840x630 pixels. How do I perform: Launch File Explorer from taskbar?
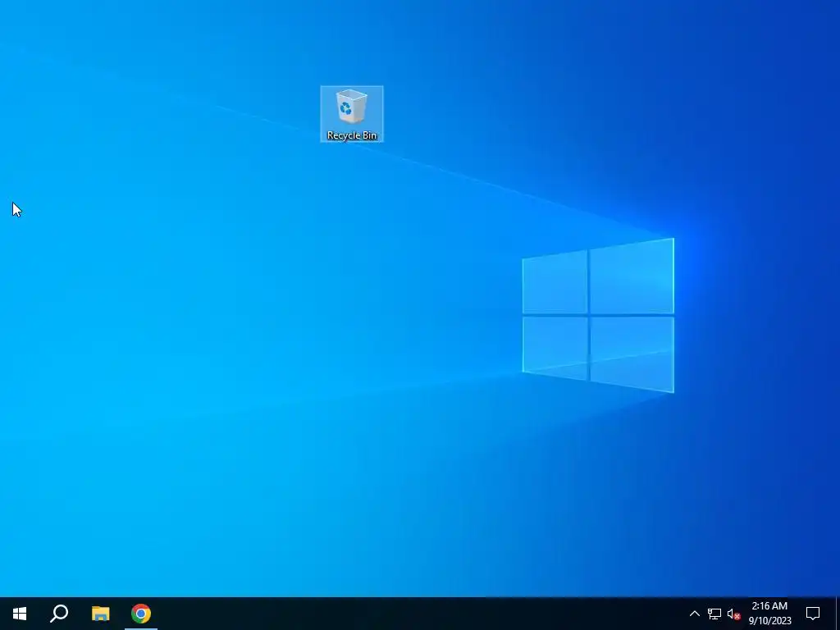(100, 614)
